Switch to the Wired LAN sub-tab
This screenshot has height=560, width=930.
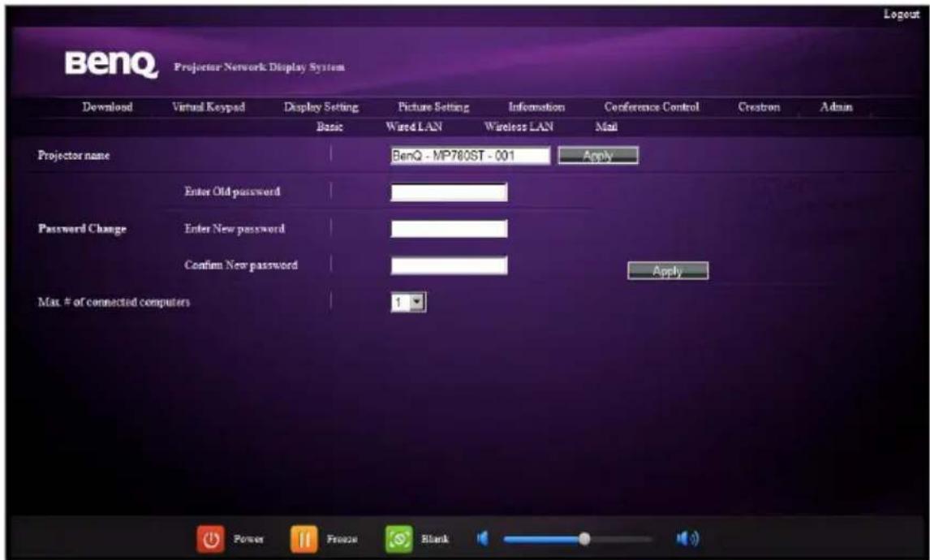pyautogui.click(x=413, y=127)
